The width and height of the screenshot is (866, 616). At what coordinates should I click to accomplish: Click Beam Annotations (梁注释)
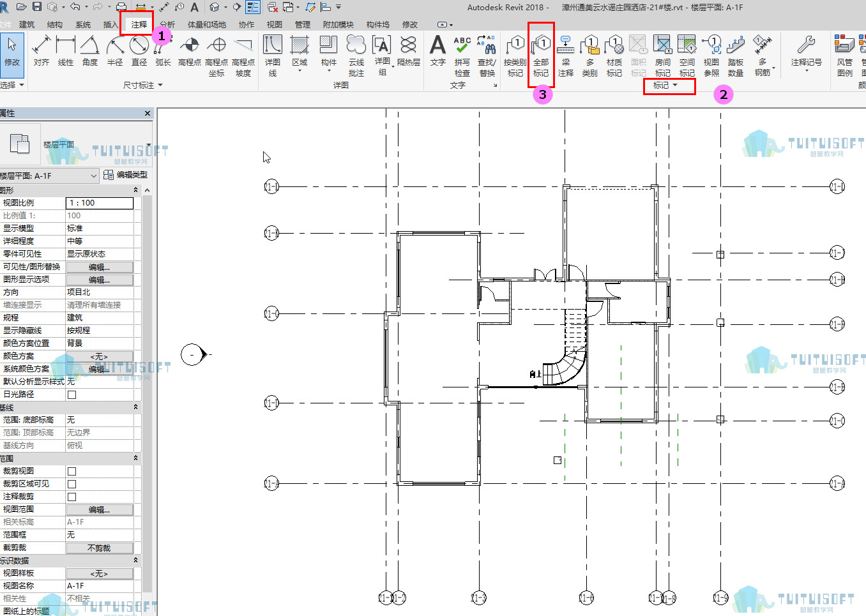[x=566, y=56]
